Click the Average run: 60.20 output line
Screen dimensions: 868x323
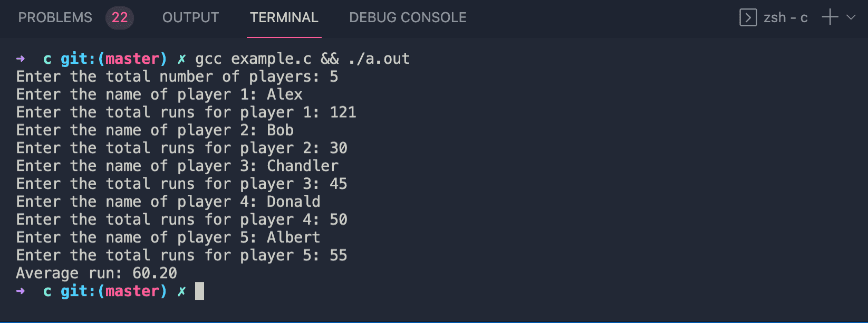coord(97,273)
